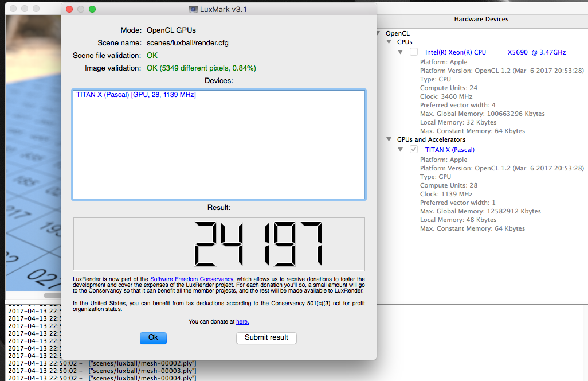
Task: Select the Intel(R) Xeon(R) CPU X5690 label
Action: coord(495,52)
